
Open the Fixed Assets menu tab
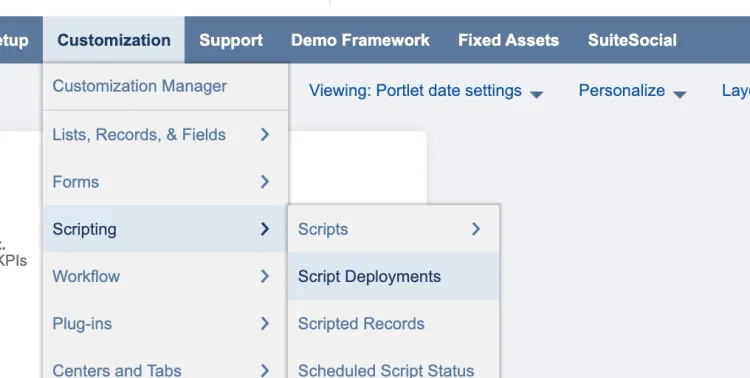pos(508,40)
